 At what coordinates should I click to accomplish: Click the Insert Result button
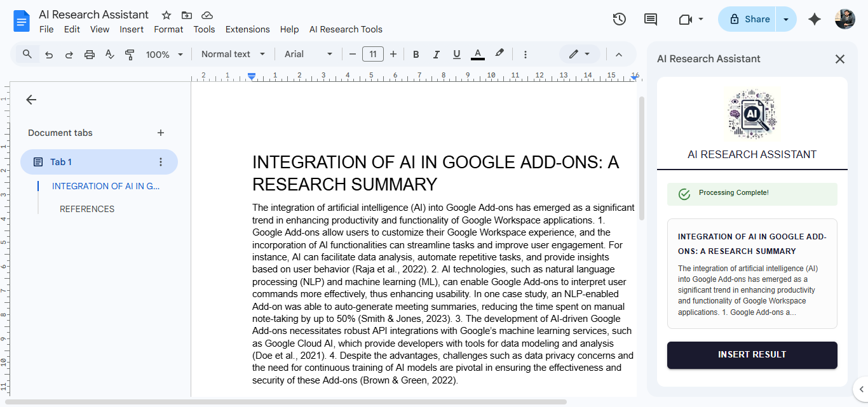click(x=752, y=355)
